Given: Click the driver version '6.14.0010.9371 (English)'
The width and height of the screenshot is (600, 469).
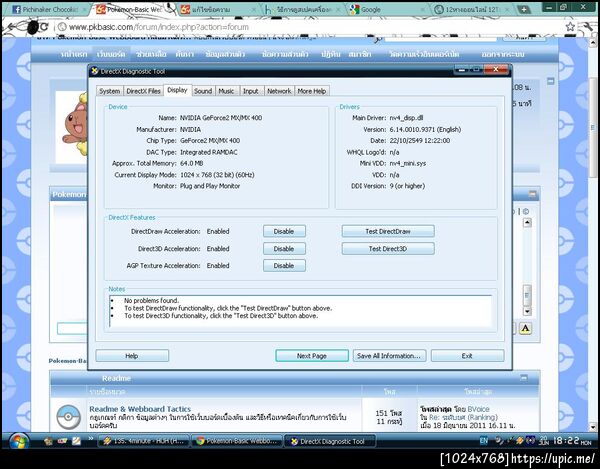Looking at the screenshot, I should (x=425, y=129).
